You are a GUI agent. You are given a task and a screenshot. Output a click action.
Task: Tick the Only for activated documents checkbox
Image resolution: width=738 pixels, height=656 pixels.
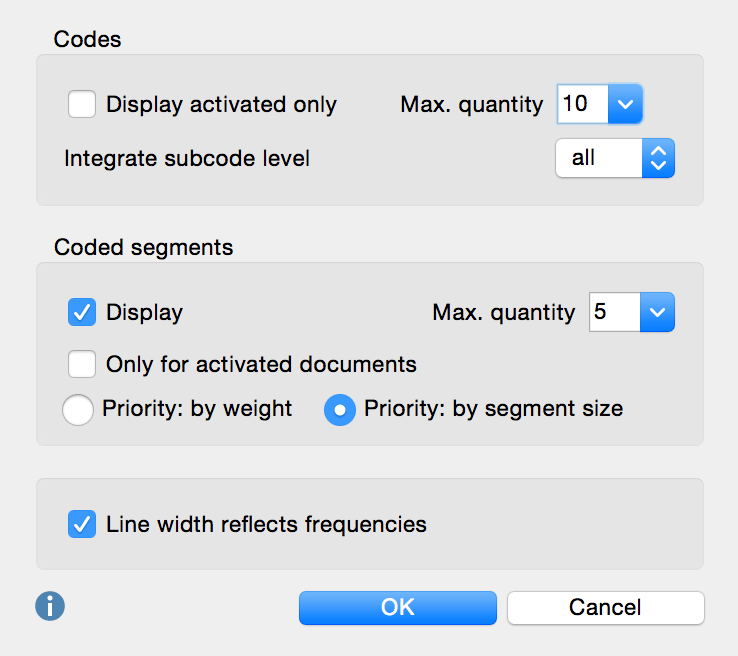82,364
